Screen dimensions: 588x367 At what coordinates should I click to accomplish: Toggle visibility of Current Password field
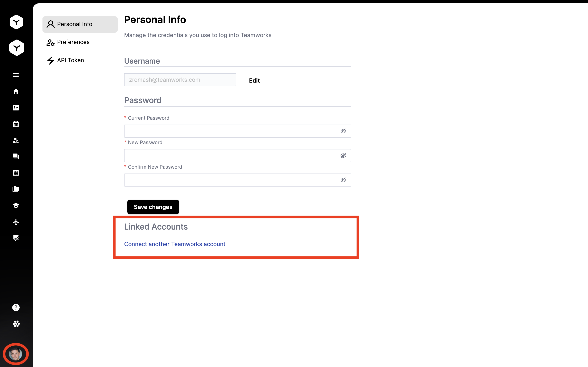point(344,131)
